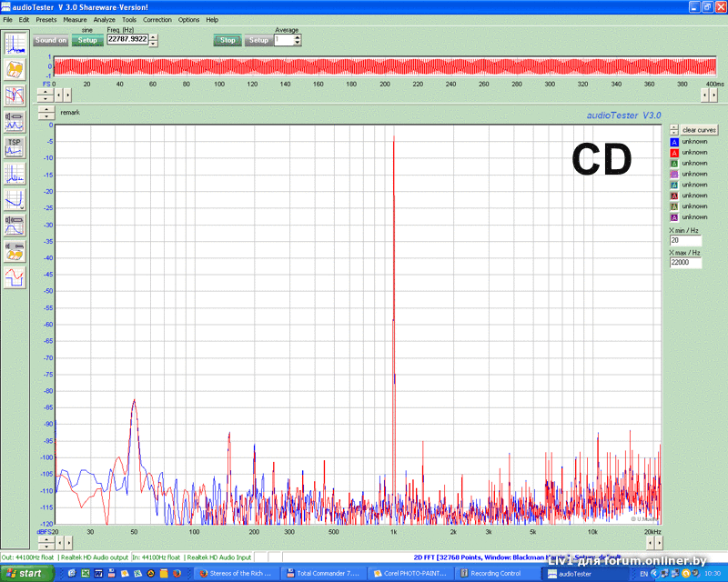Click the X max / Hz input field
This screenshot has width=728, height=582.
pos(686,262)
